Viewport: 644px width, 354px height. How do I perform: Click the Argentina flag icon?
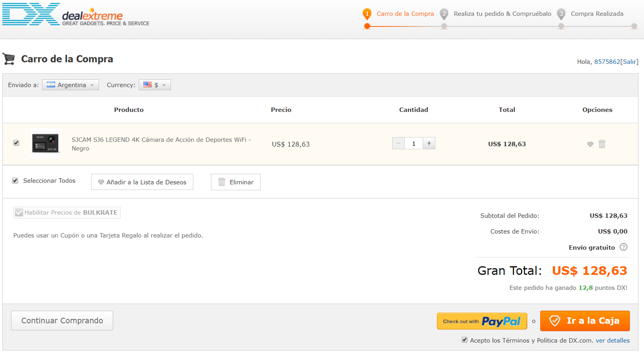coord(51,85)
